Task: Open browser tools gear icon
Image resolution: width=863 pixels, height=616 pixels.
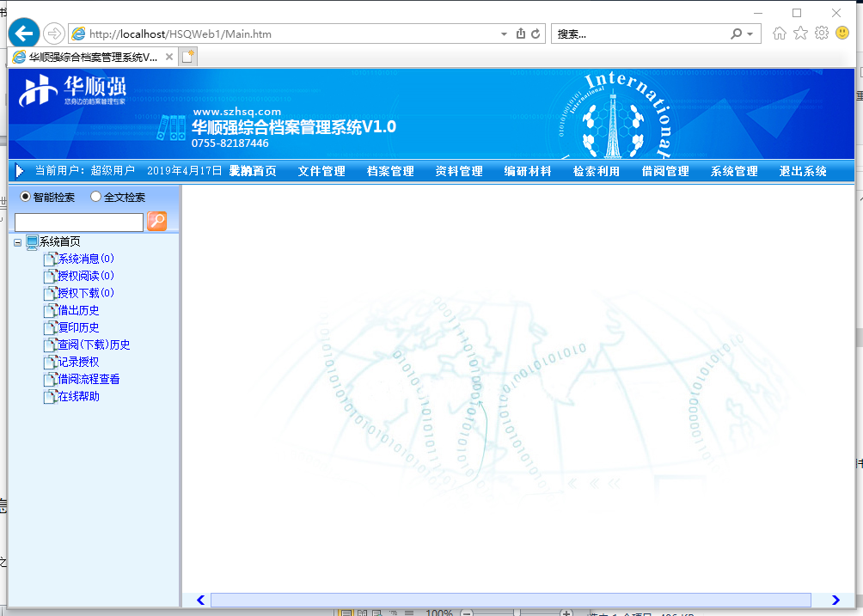Action: (821, 34)
